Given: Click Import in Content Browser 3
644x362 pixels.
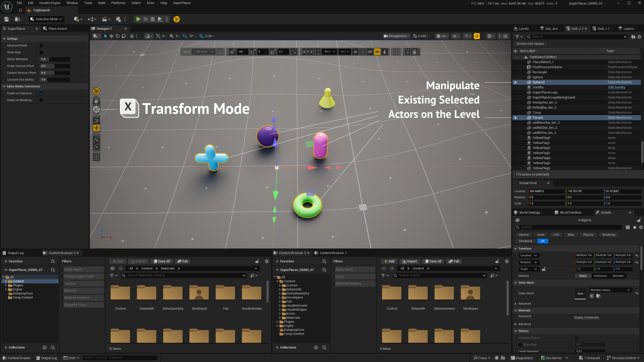Looking at the screenshot, I should (x=409, y=261).
